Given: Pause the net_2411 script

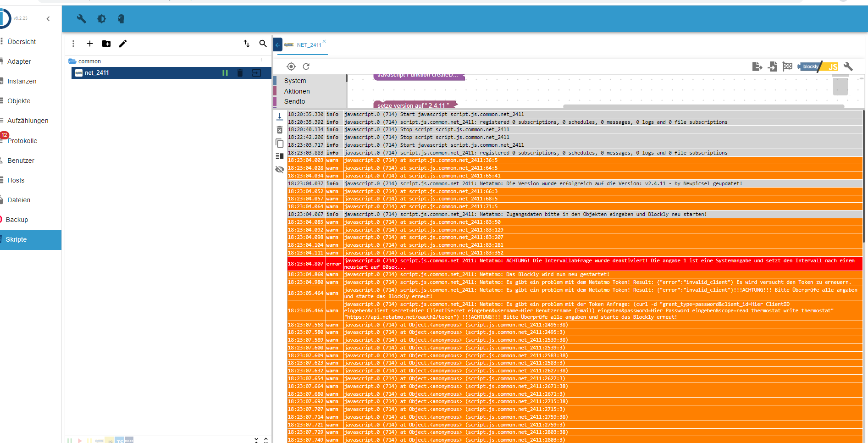Looking at the screenshot, I should 225,73.
